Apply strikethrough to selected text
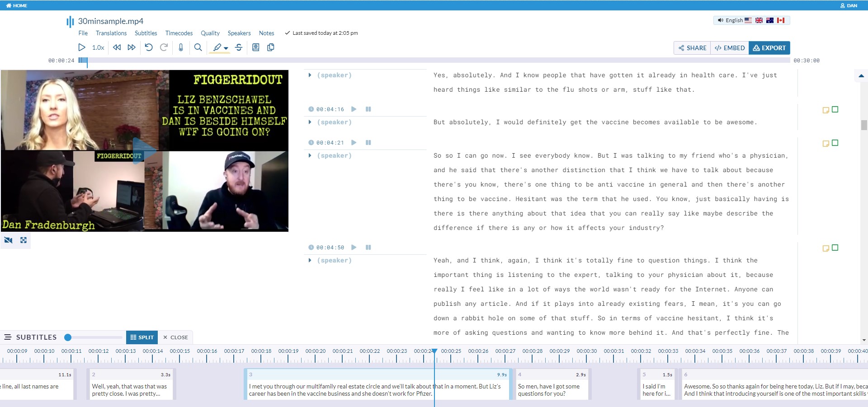The height and width of the screenshot is (407, 868). pos(239,47)
